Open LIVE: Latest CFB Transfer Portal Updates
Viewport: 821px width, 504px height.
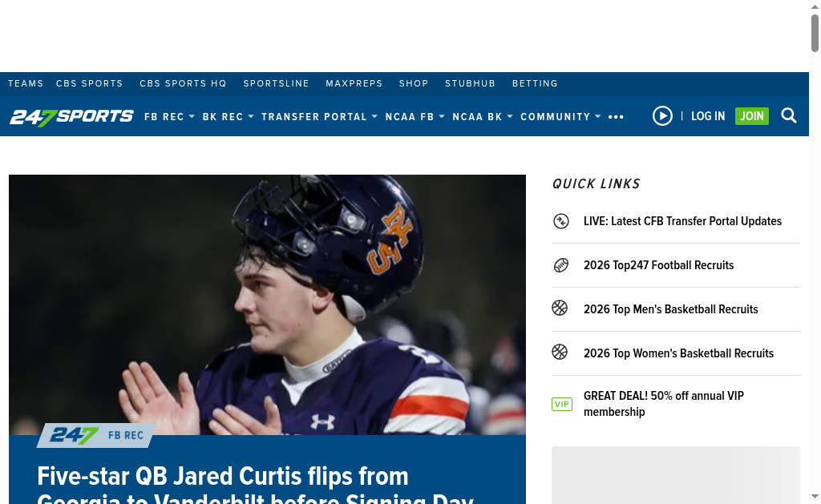point(682,221)
